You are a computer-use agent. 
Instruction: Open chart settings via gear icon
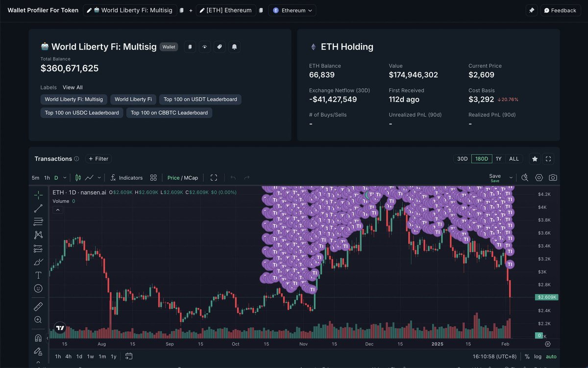pos(539,178)
